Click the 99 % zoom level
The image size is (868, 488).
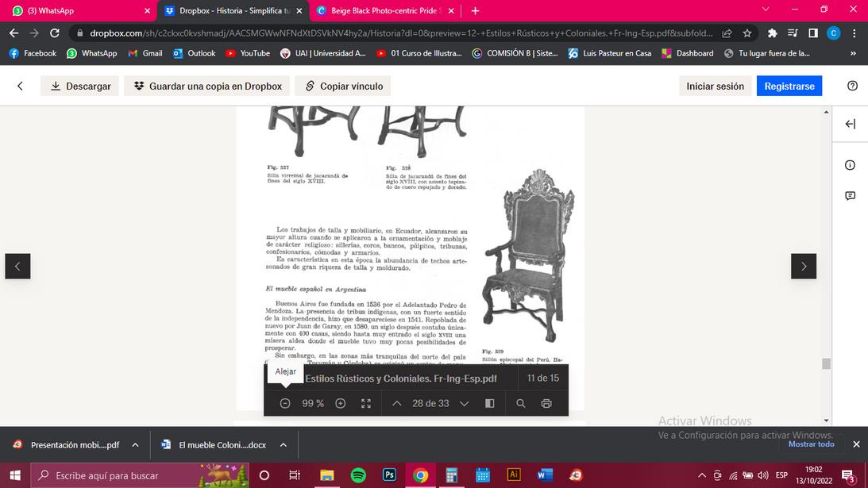(313, 403)
